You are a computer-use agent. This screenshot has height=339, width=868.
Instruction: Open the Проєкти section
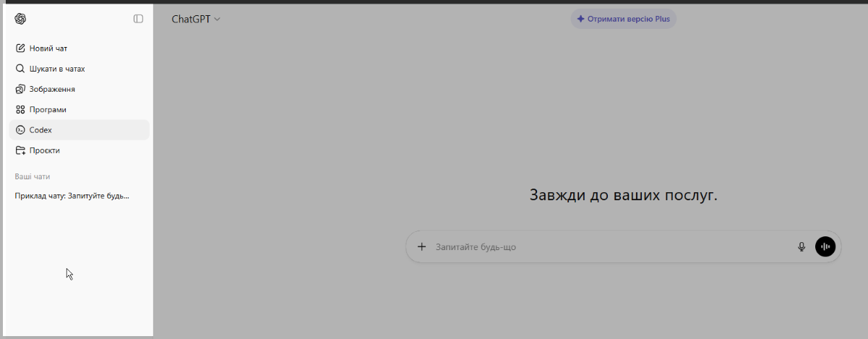coord(80,150)
